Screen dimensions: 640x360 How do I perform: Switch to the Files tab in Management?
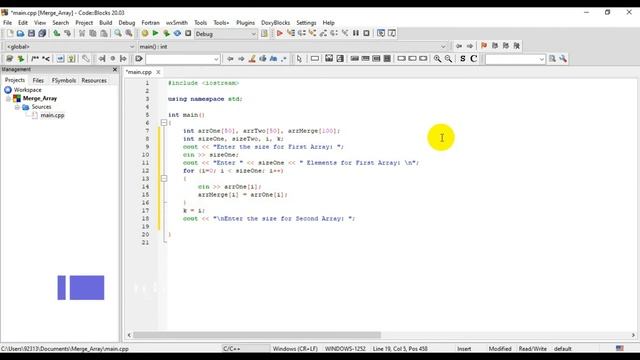coord(38,80)
